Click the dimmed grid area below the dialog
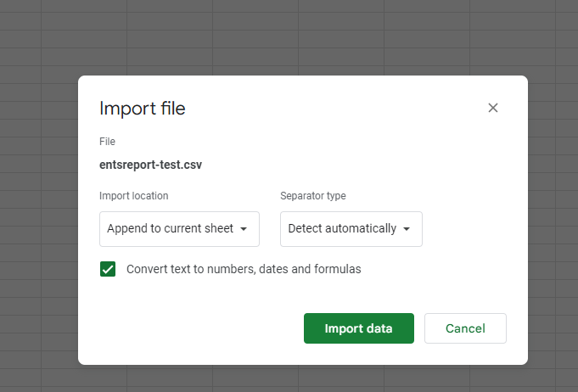The image size is (578, 392). [289, 379]
